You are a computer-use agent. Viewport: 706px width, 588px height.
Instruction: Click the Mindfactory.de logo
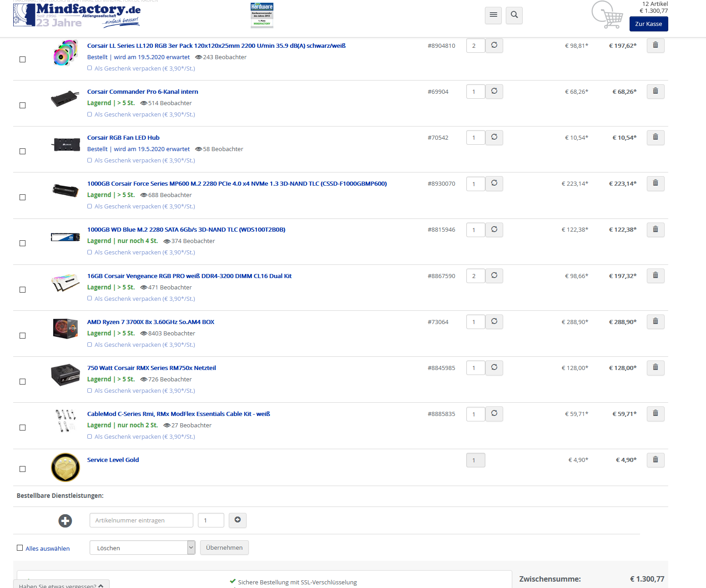(77, 15)
